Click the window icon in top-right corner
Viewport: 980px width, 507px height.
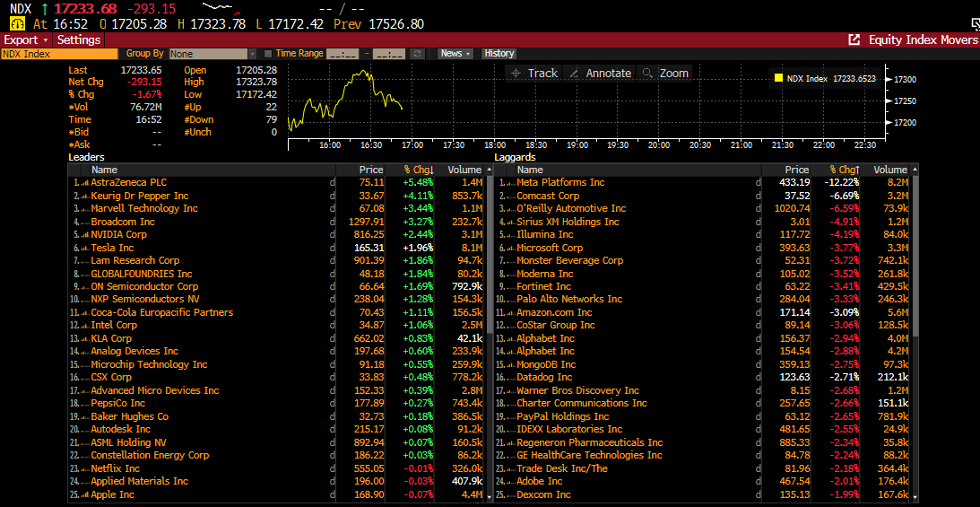974,24
